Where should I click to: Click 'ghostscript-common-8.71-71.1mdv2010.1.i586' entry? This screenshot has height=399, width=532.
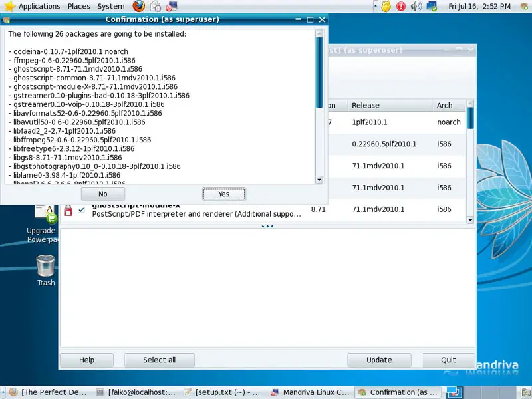coord(92,78)
